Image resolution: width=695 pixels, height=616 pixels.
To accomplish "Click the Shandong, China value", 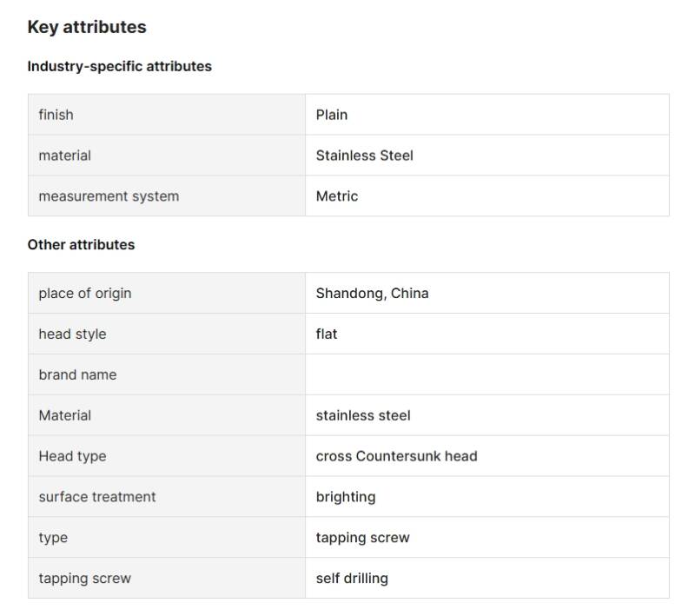I will 372,294.
